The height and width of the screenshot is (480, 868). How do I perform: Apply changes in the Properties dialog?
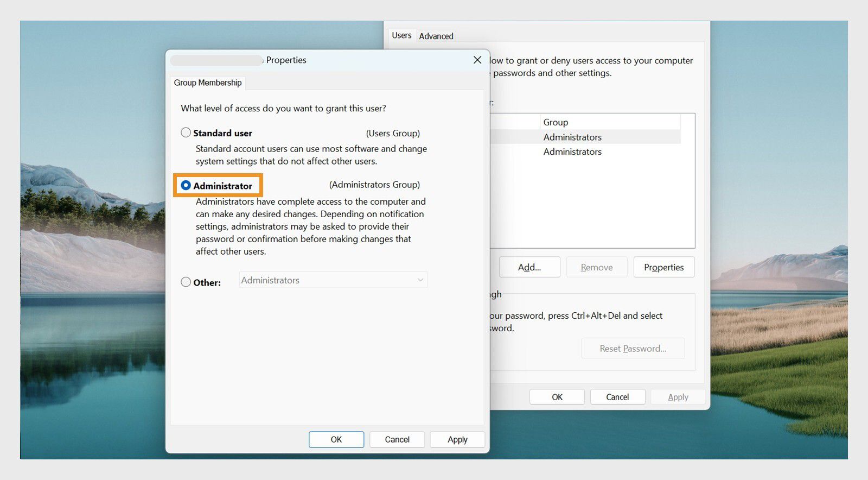457,439
